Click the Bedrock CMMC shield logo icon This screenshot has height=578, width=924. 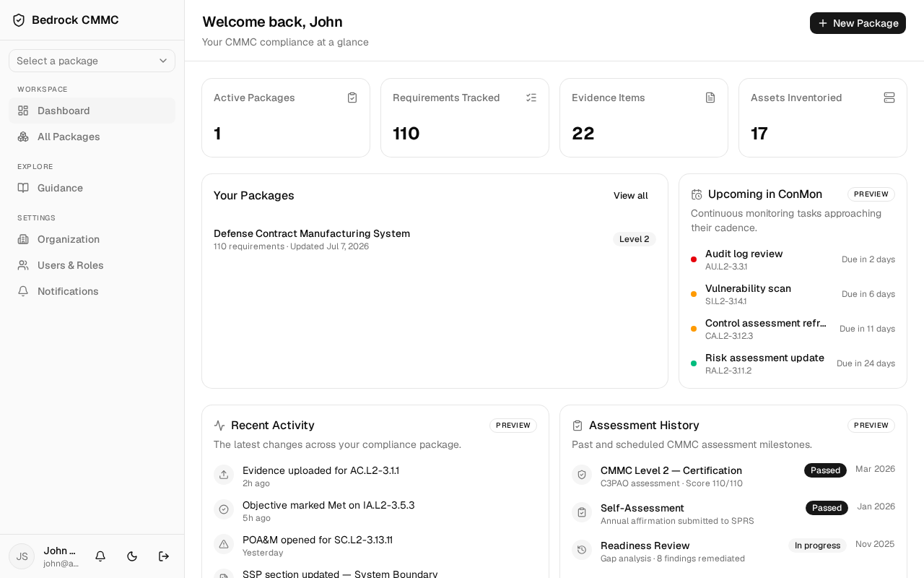pos(19,20)
